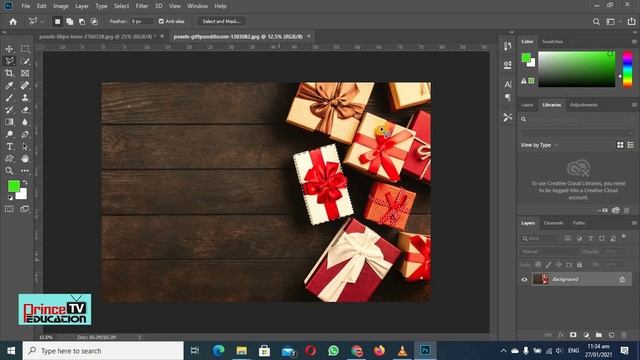Click the Search icon in options bar
The width and height of the screenshot is (640, 360).
[596, 22]
